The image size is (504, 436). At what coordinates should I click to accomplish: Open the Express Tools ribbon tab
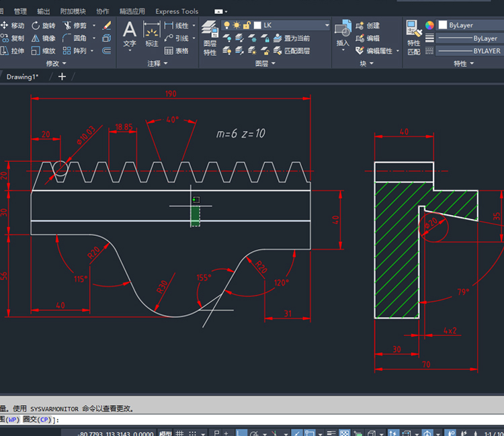[x=177, y=11]
